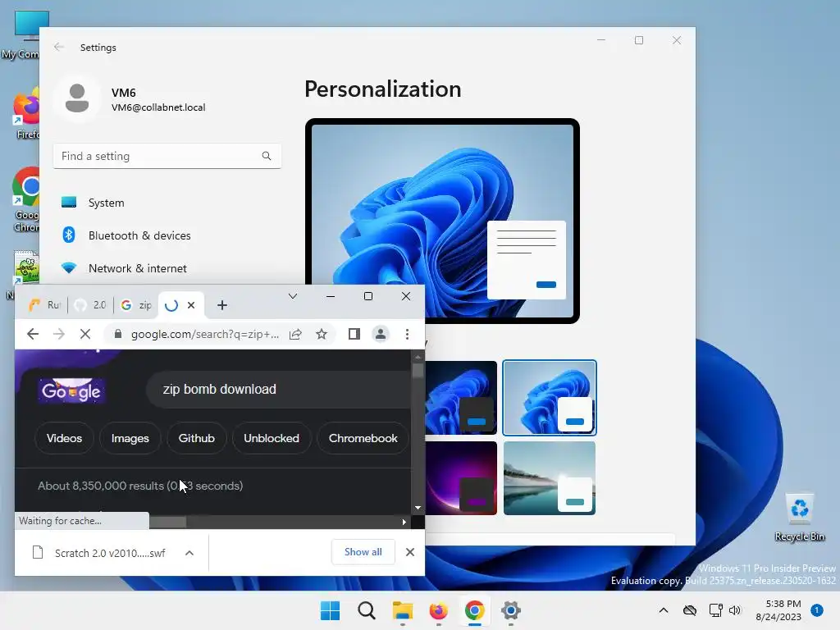Open the Recycle Bin desktop icon

[x=799, y=517]
